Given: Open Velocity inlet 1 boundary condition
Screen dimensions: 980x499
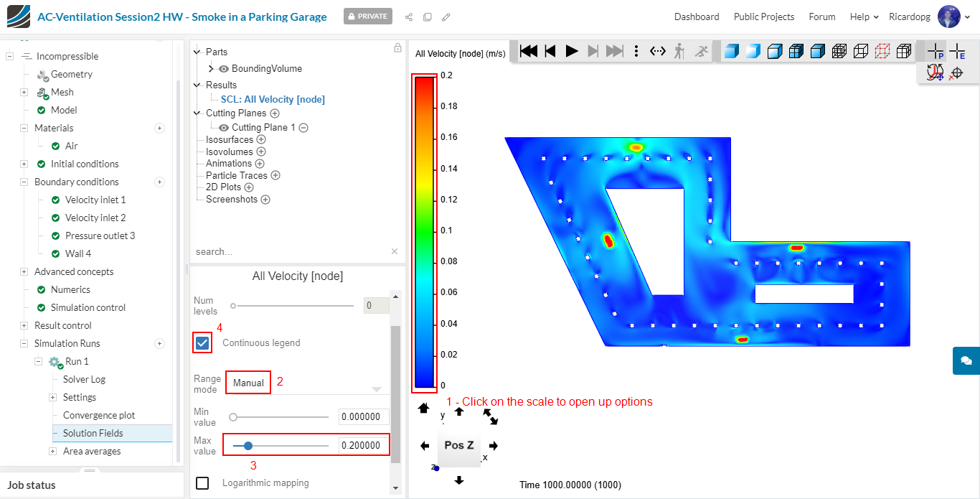Looking at the screenshot, I should point(95,200).
